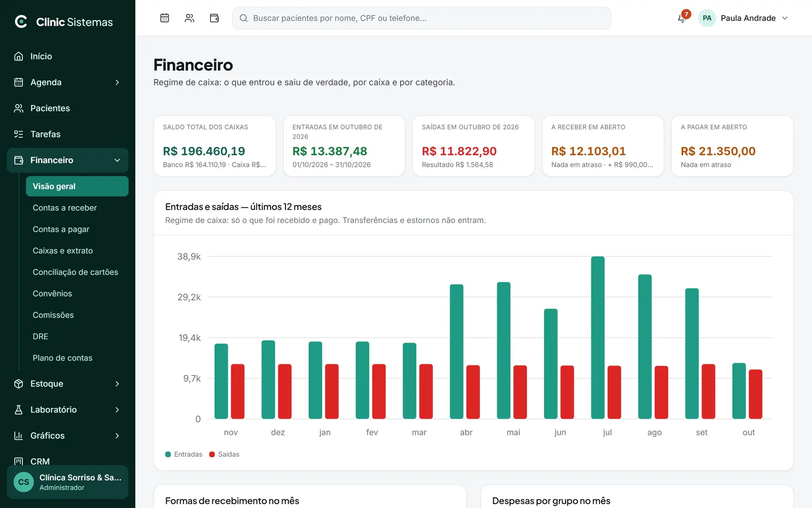Open the calendar icon in top toolbar
This screenshot has height=508, width=812.
coord(165,18)
